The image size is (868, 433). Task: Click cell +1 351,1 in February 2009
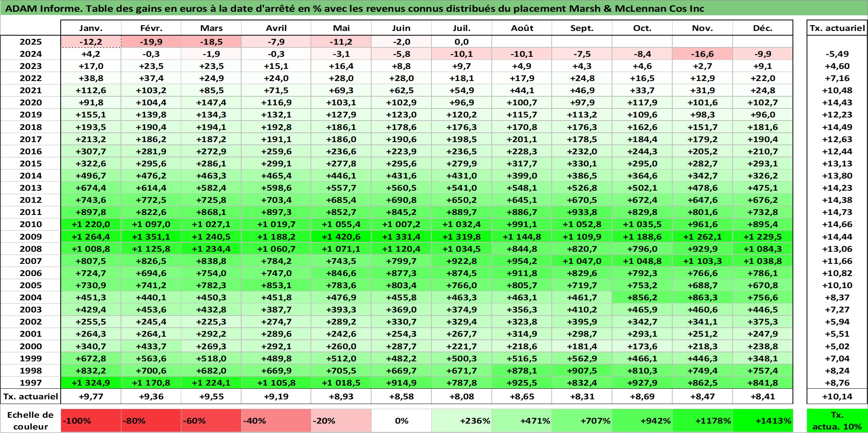151,236
